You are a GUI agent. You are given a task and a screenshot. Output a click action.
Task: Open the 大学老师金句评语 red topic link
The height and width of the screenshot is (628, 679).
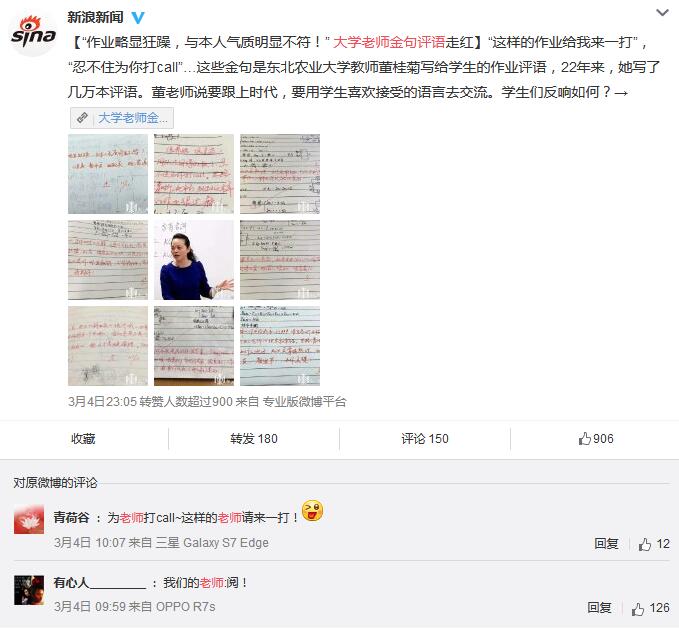pos(389,42)
